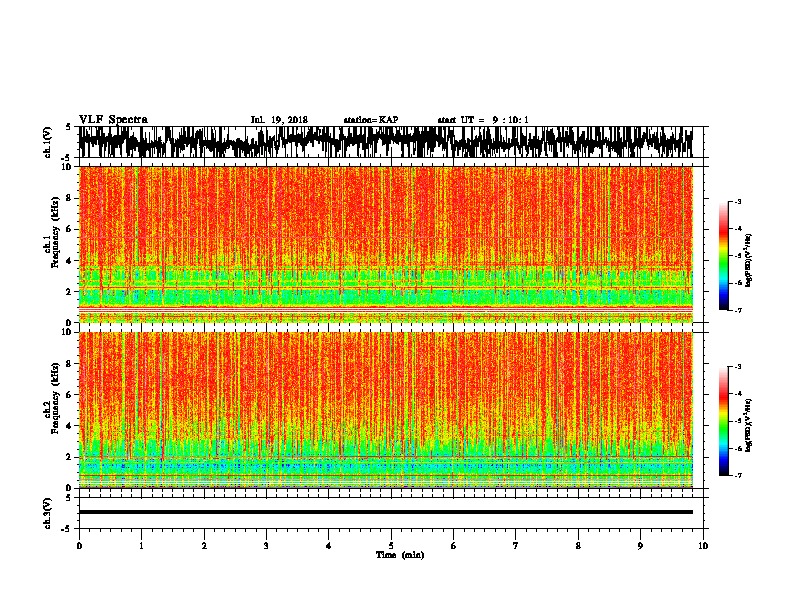Click the "6" tick on the time axis
The height and width of the screenshot is (612, 792).
pos(454,546)
